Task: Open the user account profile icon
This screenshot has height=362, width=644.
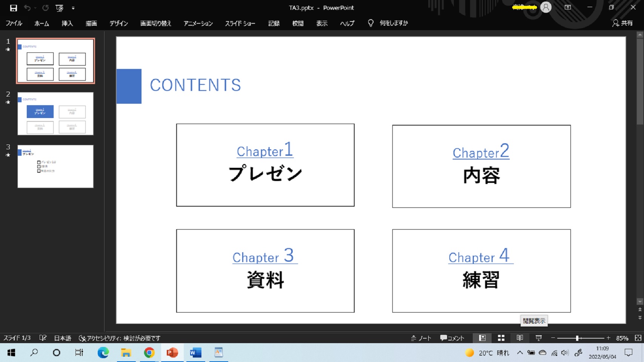Action: [546, 7]
